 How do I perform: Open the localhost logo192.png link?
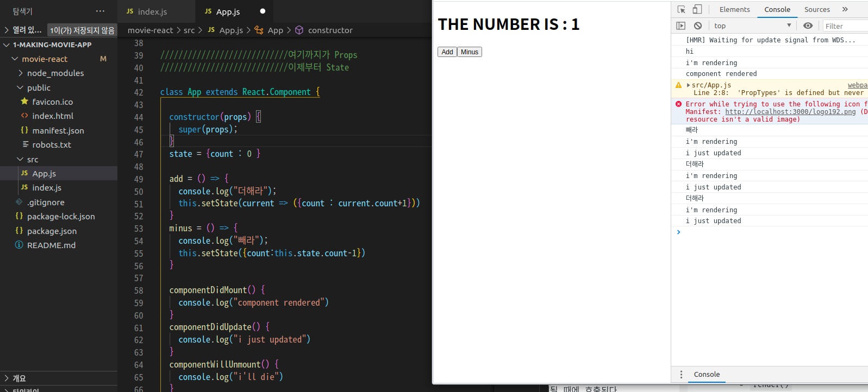(790, 112)
